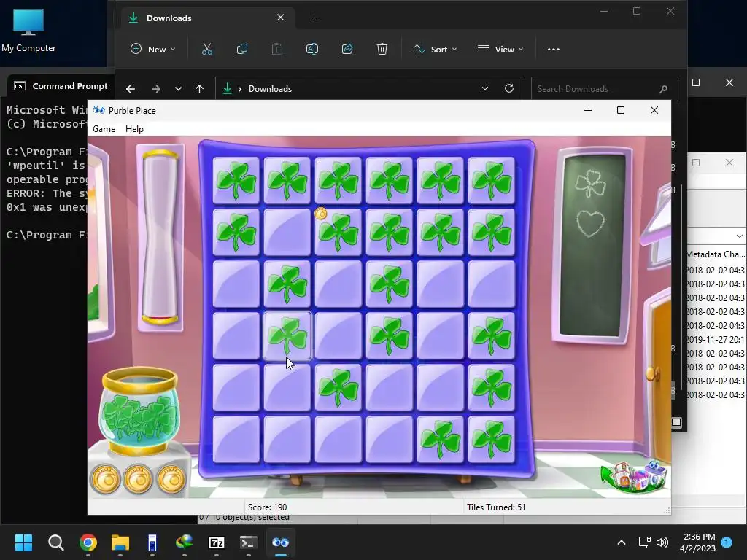747x560 pixels.
Task: Open the clock showing 2:36 PM
Action: pos(697,542)
